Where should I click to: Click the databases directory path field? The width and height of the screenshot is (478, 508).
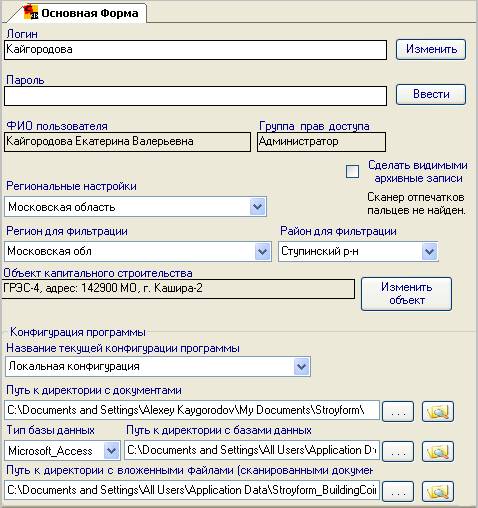coord(252,450)
